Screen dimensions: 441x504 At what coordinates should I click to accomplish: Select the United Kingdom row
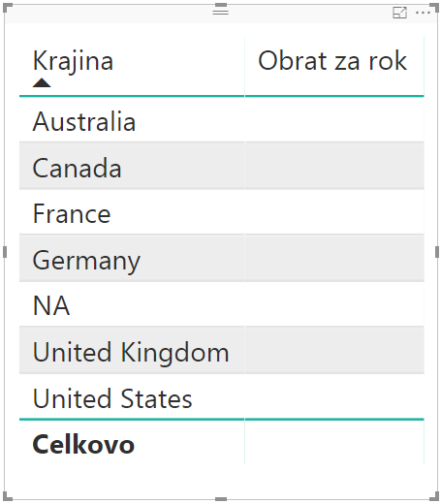pyautogui.click(x=222, y=351)
